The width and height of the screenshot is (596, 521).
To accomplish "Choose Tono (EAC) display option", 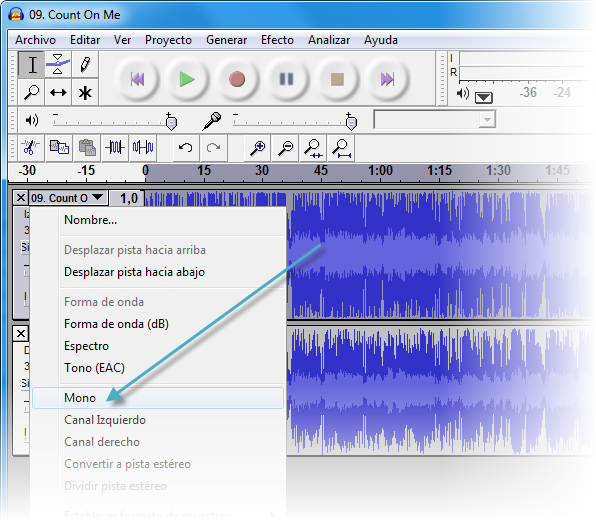I will tap(158, 368).
